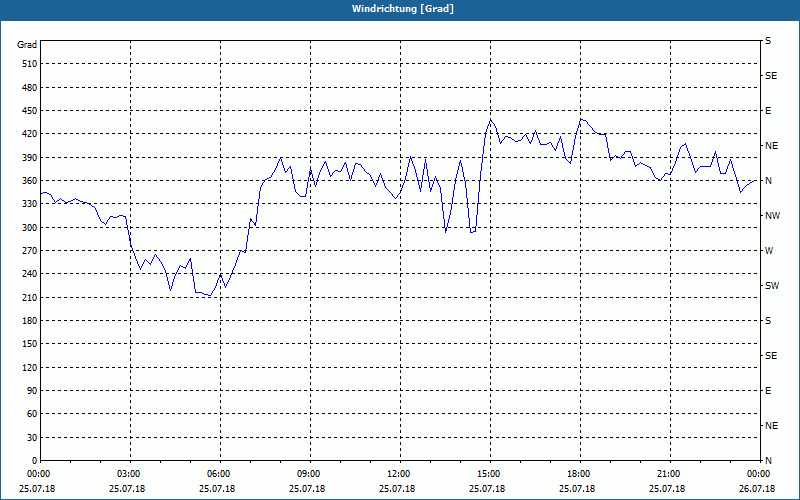
Task: Click the NW compass label on right axis
Action: tap(772, 216)
